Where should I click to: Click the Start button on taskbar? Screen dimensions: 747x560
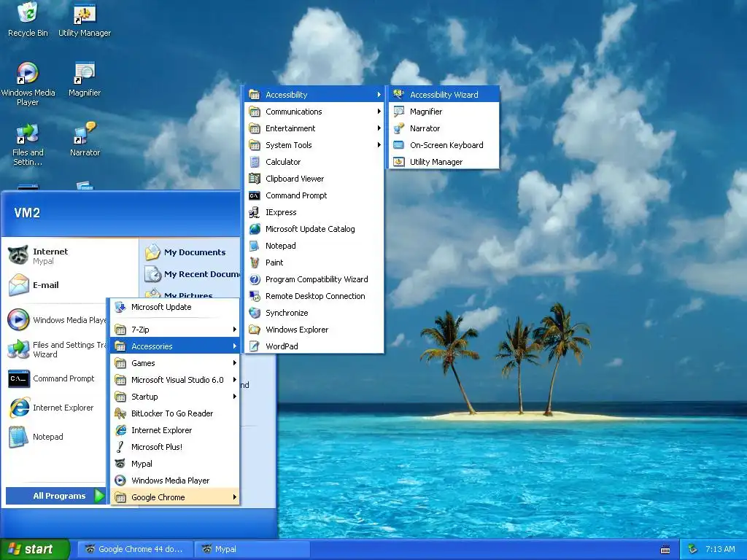click(x=34, y=549)
